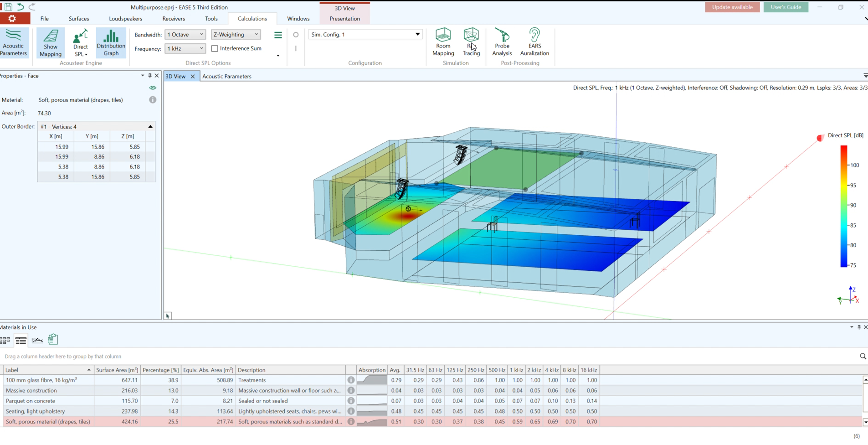The image size is (868, 445).
Task: Click info icon for Parquet on concrete
Action: [x=351, y=401]
